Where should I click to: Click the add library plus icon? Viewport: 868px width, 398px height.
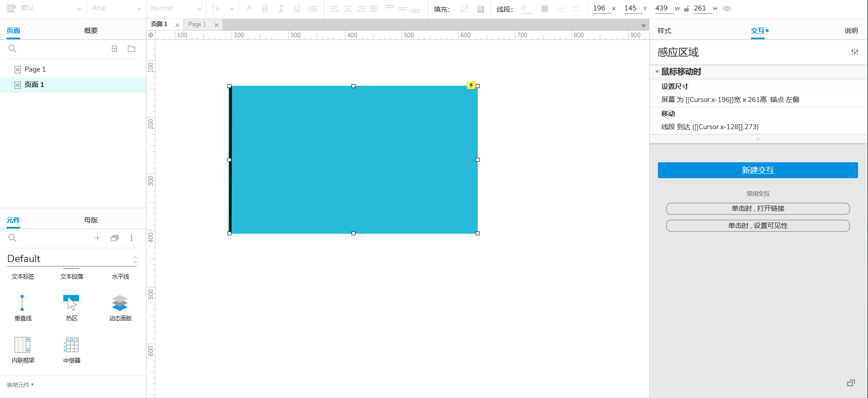pyautogui.click(x=97, y=238)
